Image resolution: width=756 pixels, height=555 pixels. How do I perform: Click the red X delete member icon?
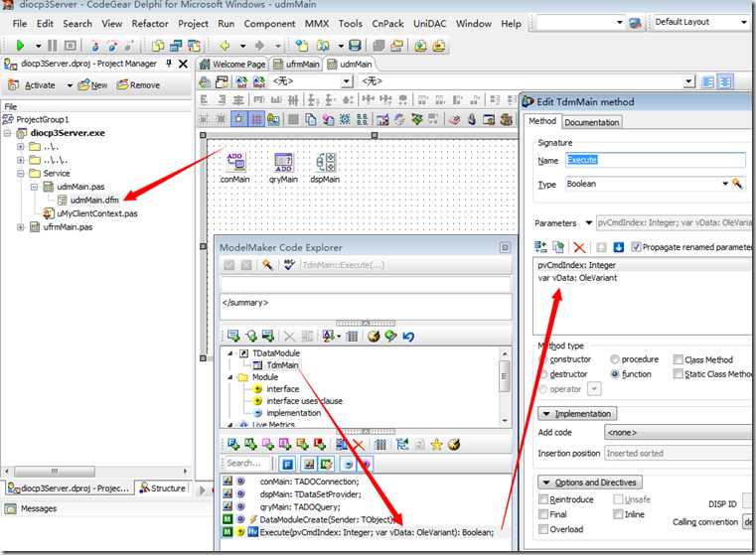pos(359,445)
